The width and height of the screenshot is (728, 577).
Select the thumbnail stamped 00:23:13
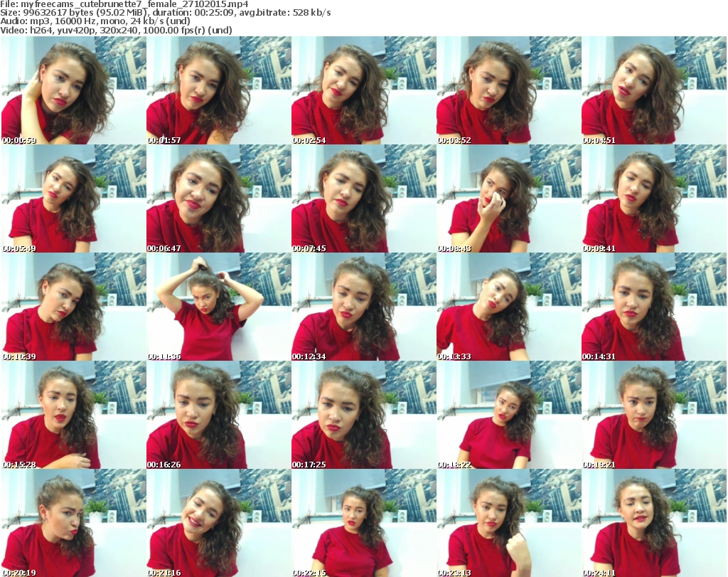508,523
